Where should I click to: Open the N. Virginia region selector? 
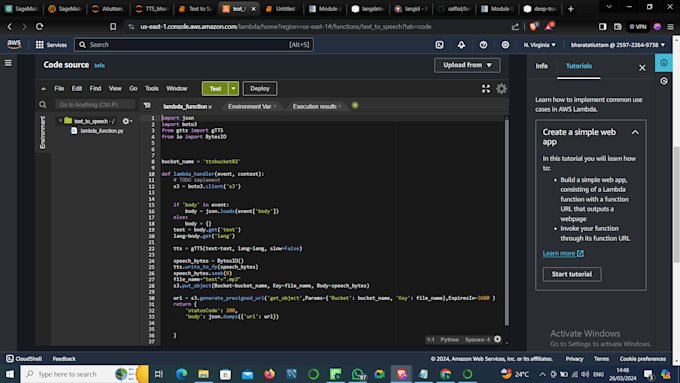(539, 45)
